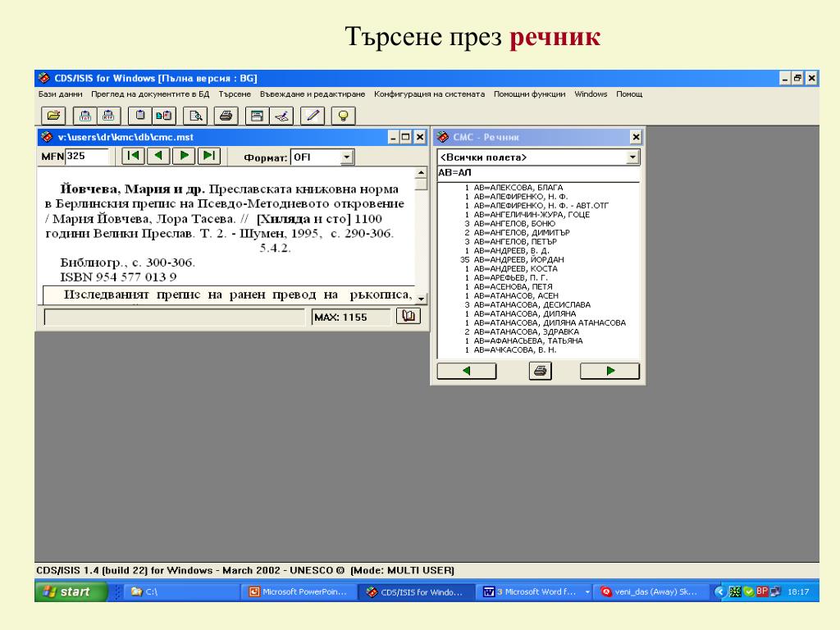Click the TXT export toolbar icon
This screenshot has height=630, width=840.
85,116
